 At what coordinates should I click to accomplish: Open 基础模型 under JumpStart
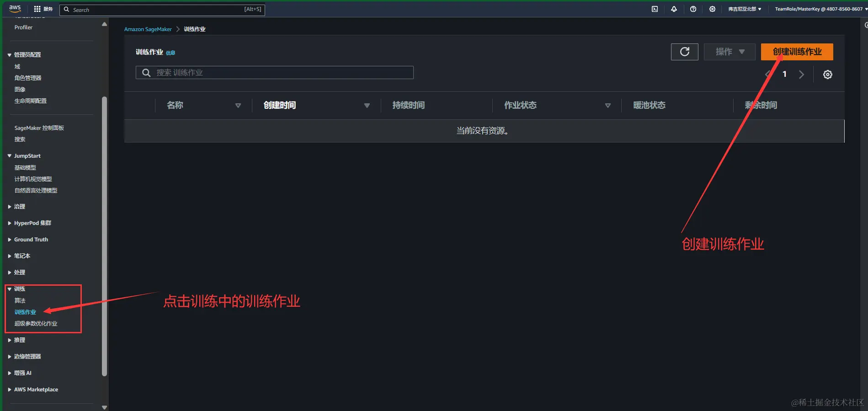(x=25, y=168)
